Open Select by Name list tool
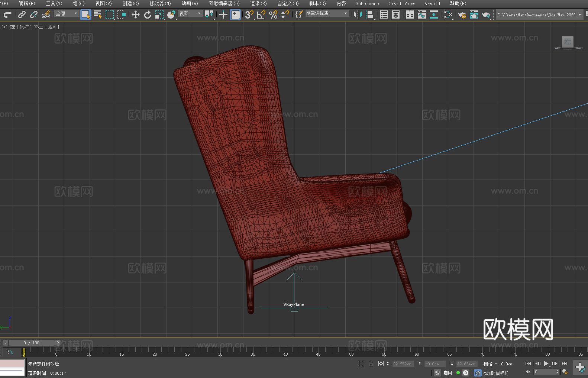 [98, 14]
